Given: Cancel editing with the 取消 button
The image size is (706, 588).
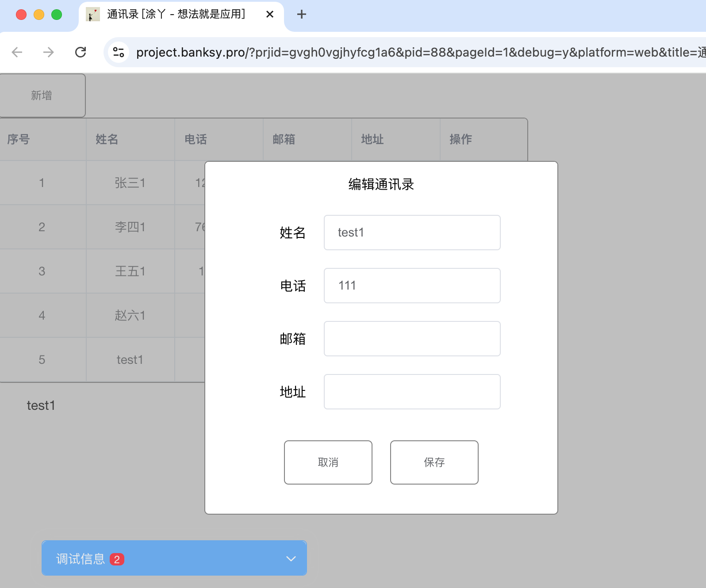Looking at the screenshot, I should [x=328, y=462].
